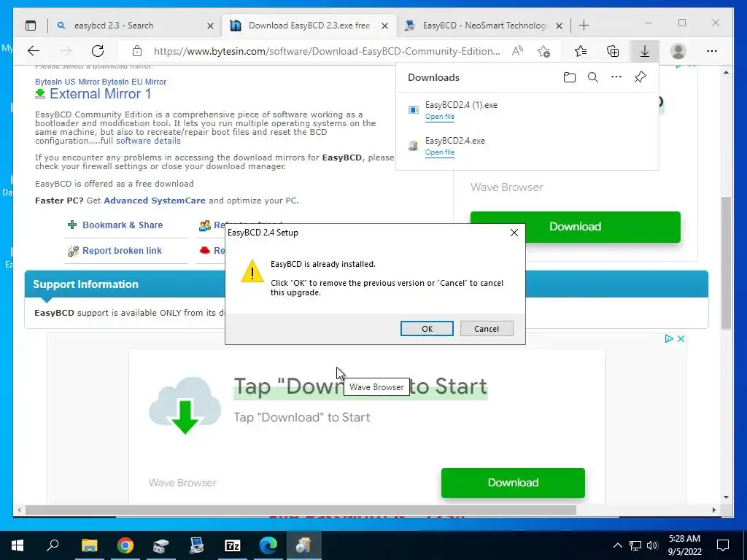Click green Download button in lower ad
The image size is (747, 560).
[513, 483]
